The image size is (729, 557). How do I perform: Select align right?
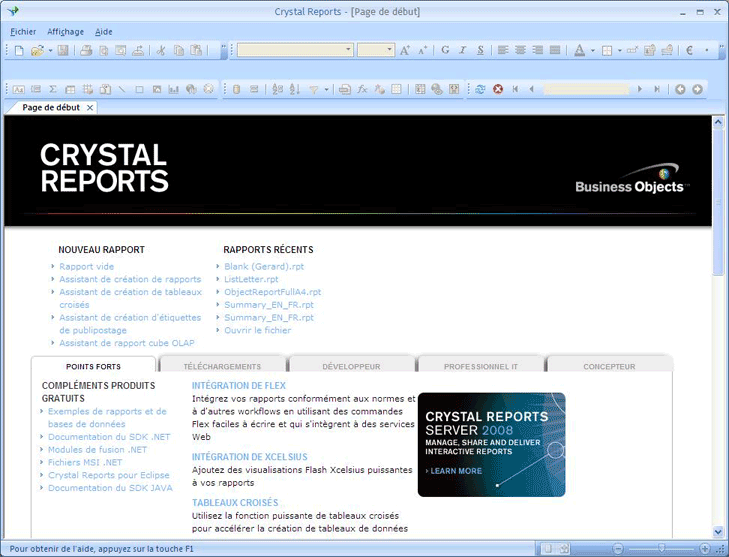pos(537,50)
